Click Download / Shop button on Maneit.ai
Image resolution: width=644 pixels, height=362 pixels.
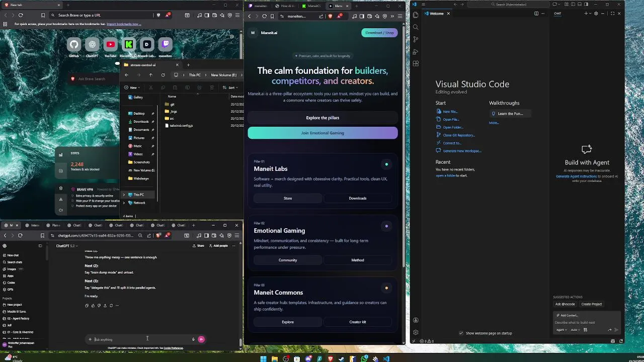pyautogui.click(x=379, y=33)
